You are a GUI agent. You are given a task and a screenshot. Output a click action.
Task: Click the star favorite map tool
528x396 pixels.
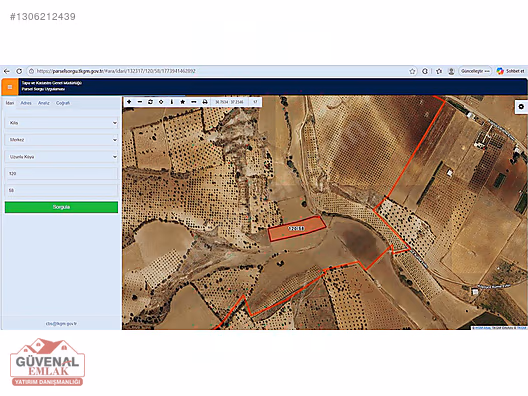pyautogui.click(x=183, y=102)
